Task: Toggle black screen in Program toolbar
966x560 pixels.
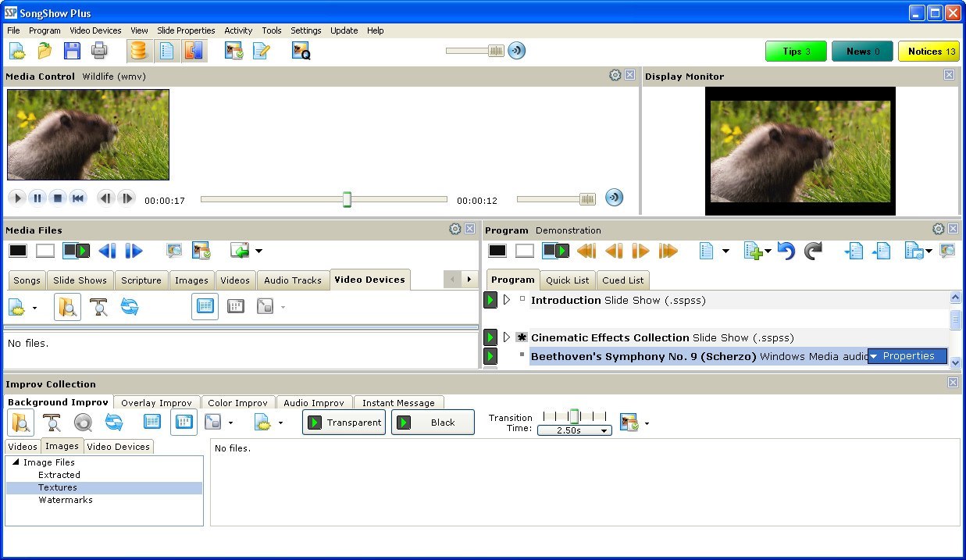Action: (497, 251)
